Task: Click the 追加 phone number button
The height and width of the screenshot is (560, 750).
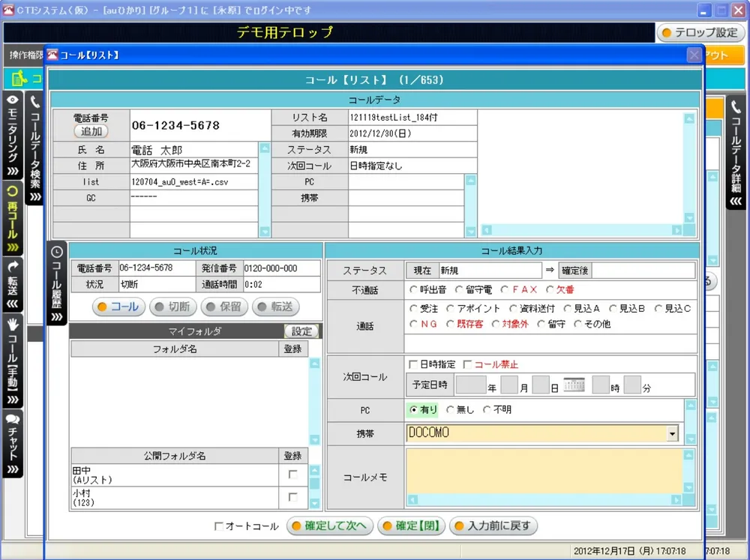Action: click(91, 131)
